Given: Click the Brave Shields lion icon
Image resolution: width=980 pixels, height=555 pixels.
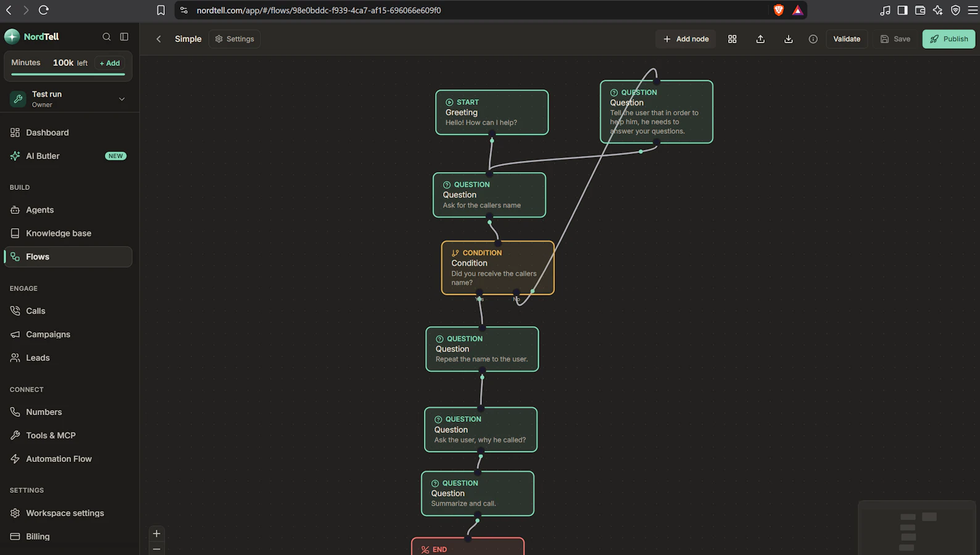Looking at the screenshot, I should (779, 10).
